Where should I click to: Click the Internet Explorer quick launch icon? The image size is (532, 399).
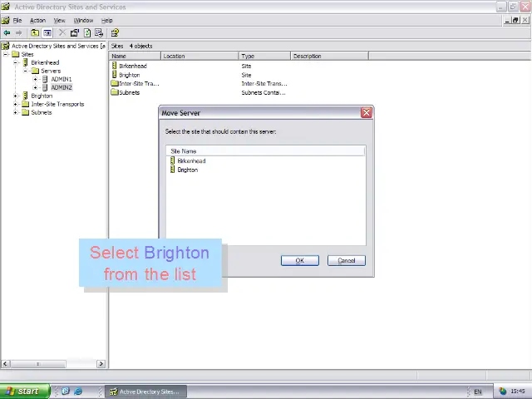pos(78,392)
